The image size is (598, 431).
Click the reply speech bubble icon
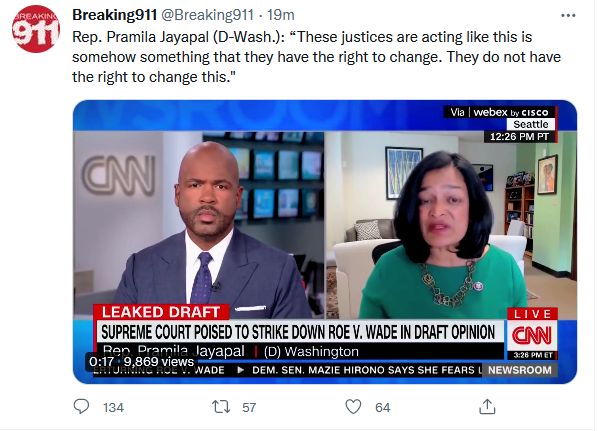(81, 407)
